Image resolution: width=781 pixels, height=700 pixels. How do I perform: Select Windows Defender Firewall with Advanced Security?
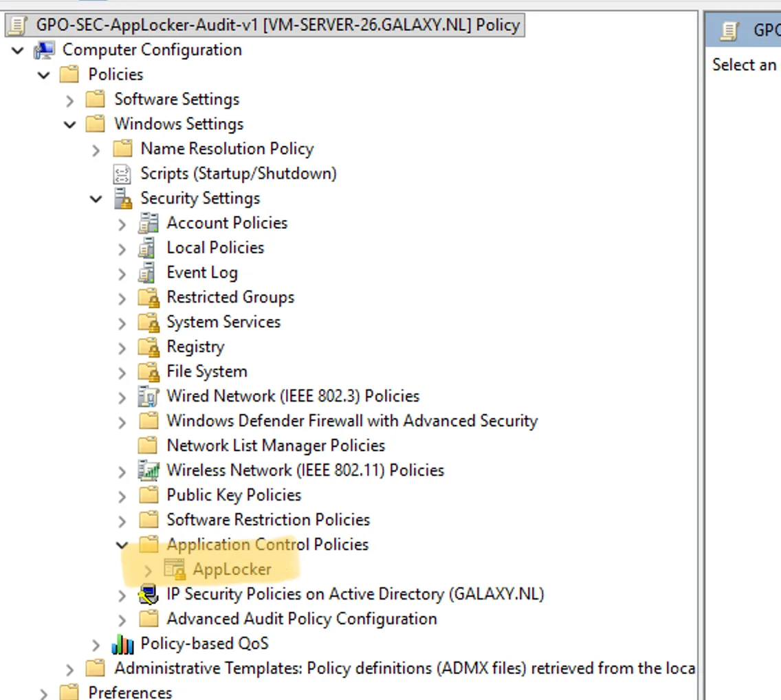(352, 421)
